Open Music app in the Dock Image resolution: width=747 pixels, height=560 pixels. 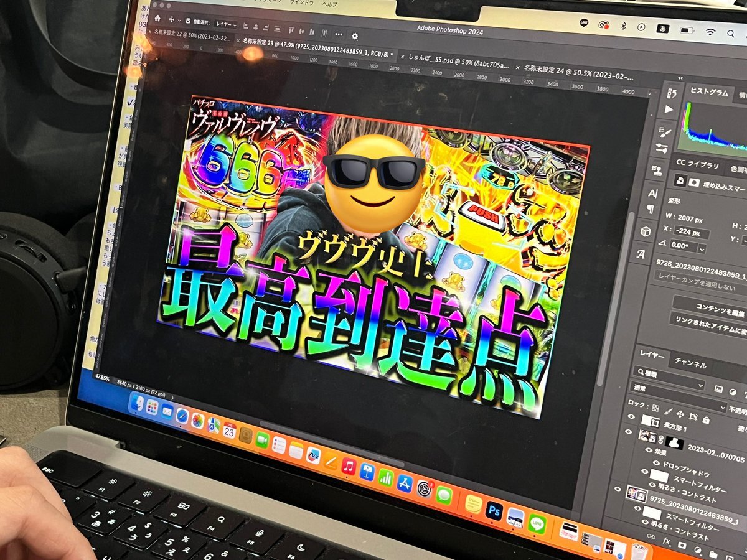click(349, 467)
